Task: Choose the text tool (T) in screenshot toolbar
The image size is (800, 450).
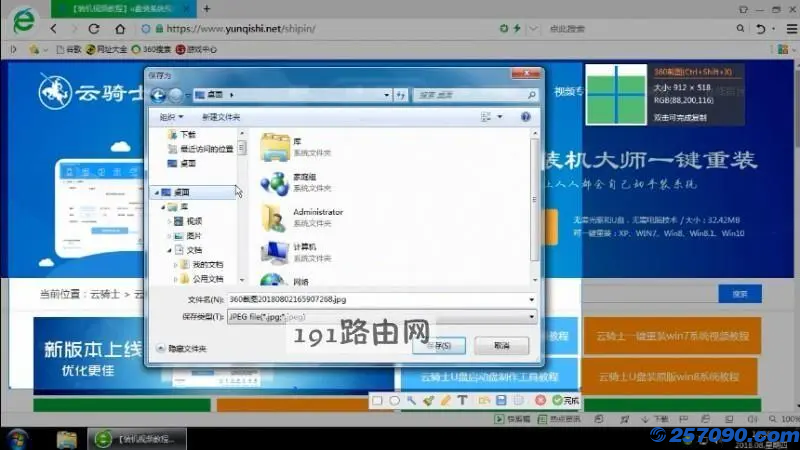Action: [462, 400]
